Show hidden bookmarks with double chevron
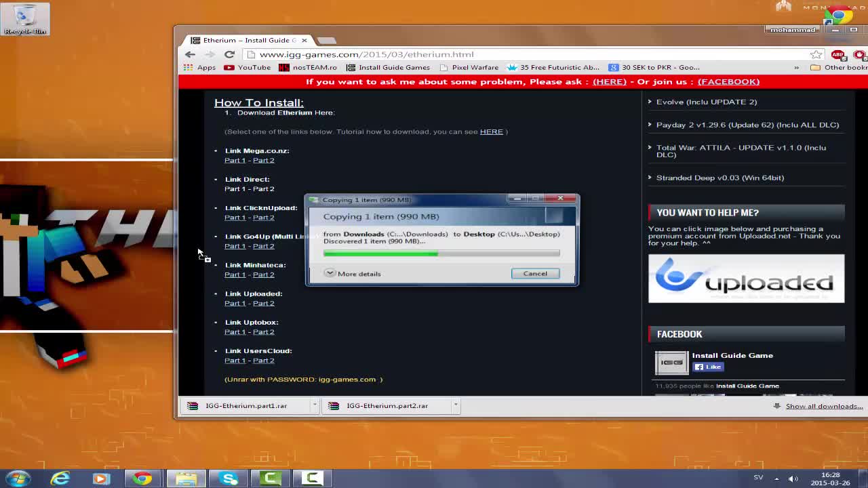The image size is (868, 488). pos(796,67)
